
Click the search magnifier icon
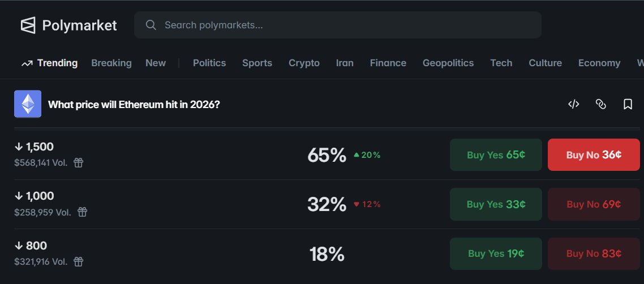pyautogui.click(x=151, y=25)
